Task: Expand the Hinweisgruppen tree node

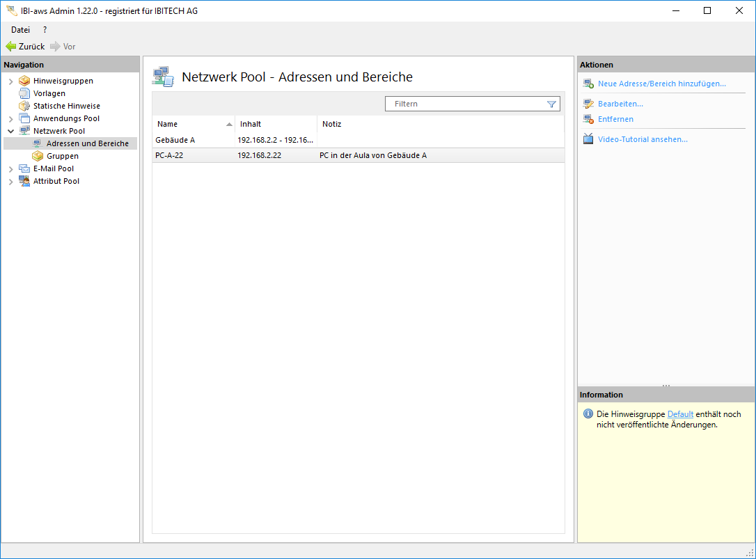Action: coord(10,81)
